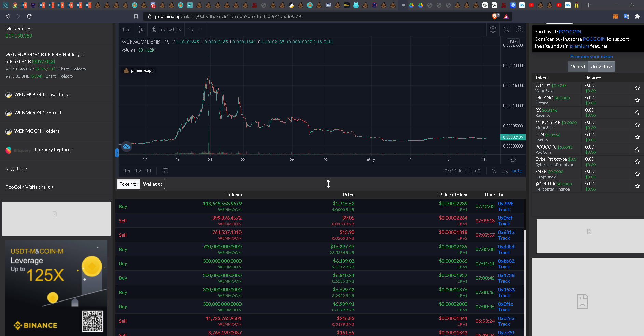
Task: Switch the chart to fullscreen mode
Action: pos(506,29)
